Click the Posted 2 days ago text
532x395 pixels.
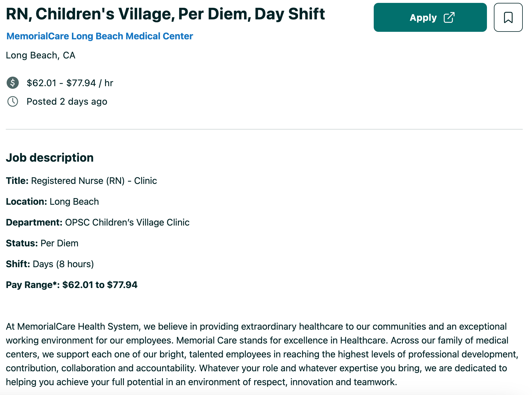[x=67, y=101]
